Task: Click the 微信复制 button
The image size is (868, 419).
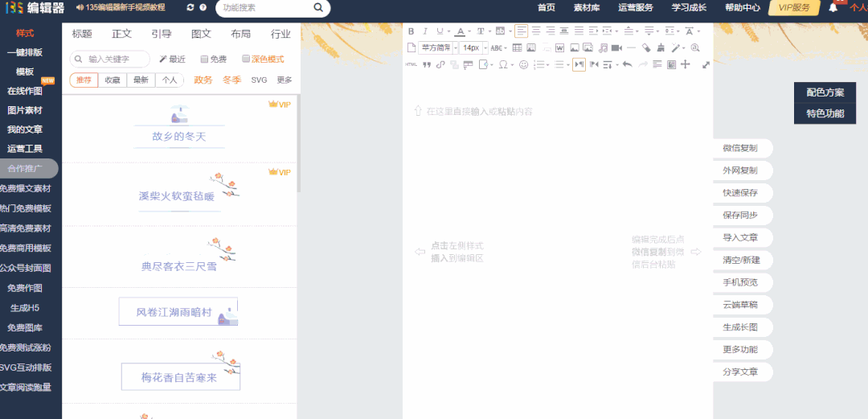Action: click(x=739, y=149)
